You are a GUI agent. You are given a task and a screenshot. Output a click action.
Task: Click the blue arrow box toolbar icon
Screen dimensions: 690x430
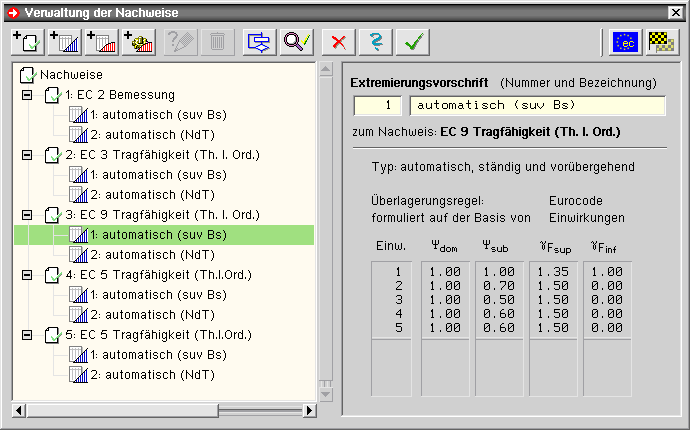[261, 42]
